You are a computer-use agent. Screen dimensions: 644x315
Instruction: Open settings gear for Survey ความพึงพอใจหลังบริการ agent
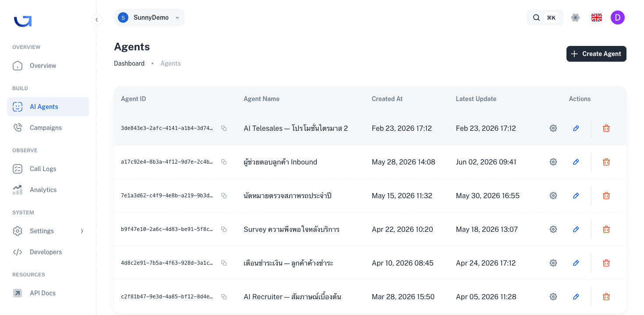pos(553,229)
